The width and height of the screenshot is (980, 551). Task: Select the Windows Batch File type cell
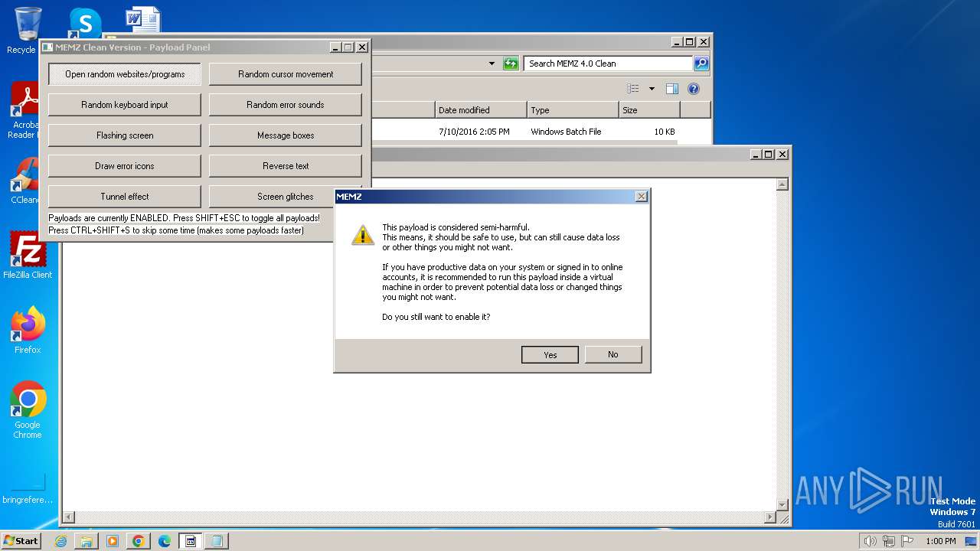click(566, 132)
